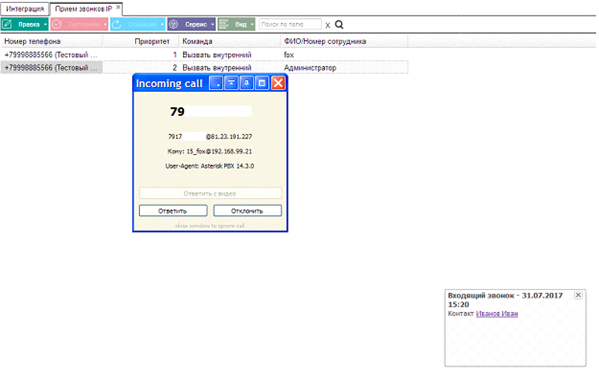The height and width of the screenshot is (378, 599).
Task: Sort by Номер телефона column header
Action: point(51,41)
